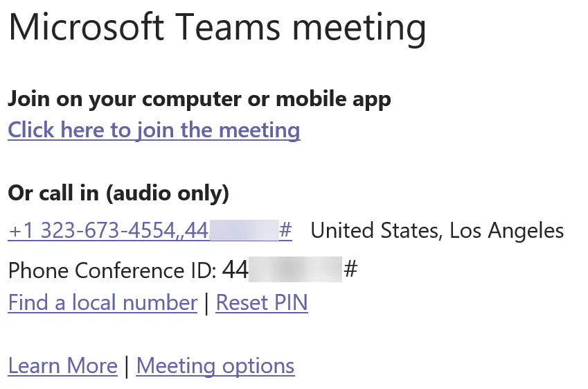The image size is (588, 389).
Task: Click the 'Phone Conference ID:' label
Action: click(x=112, y=270)
